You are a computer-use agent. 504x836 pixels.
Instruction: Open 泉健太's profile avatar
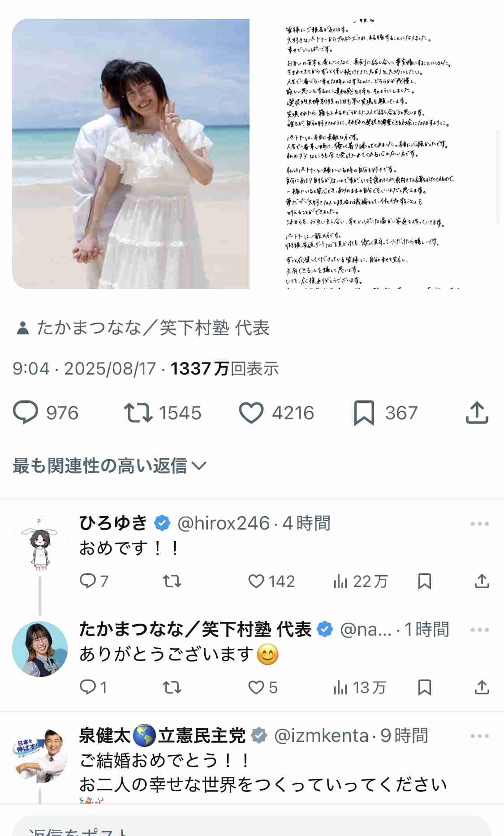[x=40, y=755]
